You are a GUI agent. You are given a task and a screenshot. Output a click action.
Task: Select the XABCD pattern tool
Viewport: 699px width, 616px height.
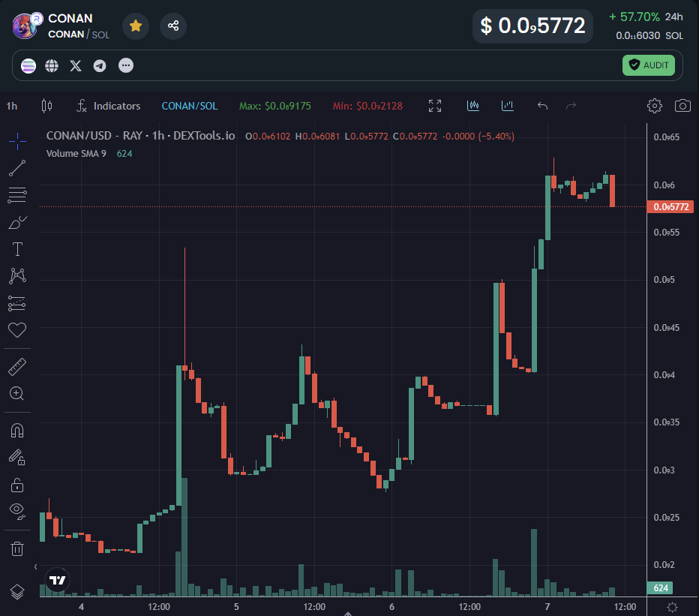[17, 276]
